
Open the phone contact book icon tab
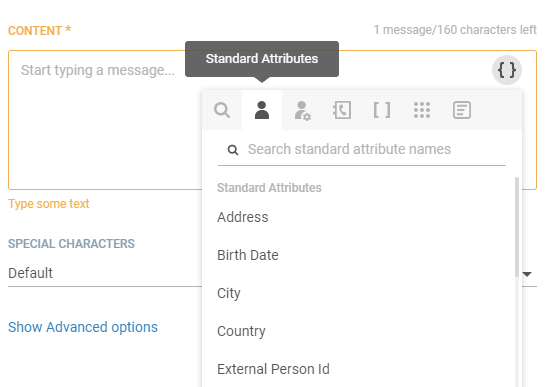point(342,110)
